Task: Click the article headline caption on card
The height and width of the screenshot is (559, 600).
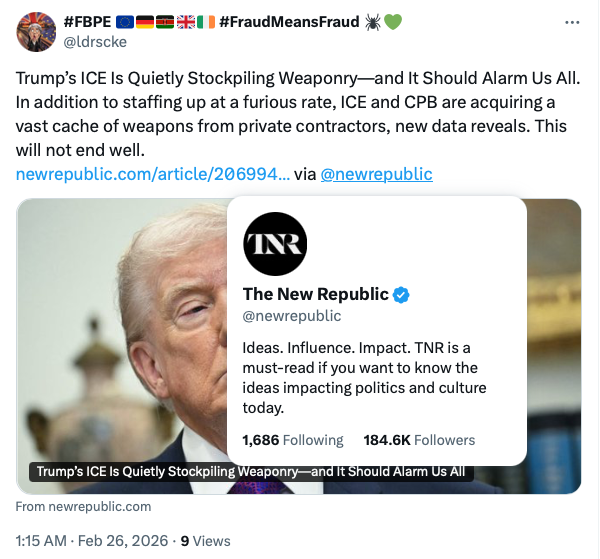Action: click(x=250, y=472)
